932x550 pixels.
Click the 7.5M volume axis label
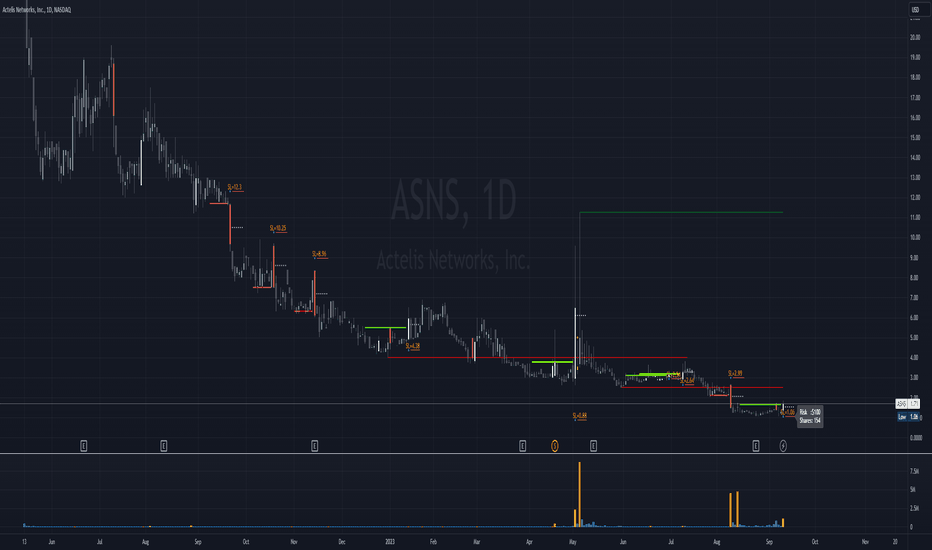pyautogui.click(x=914, y=472)
